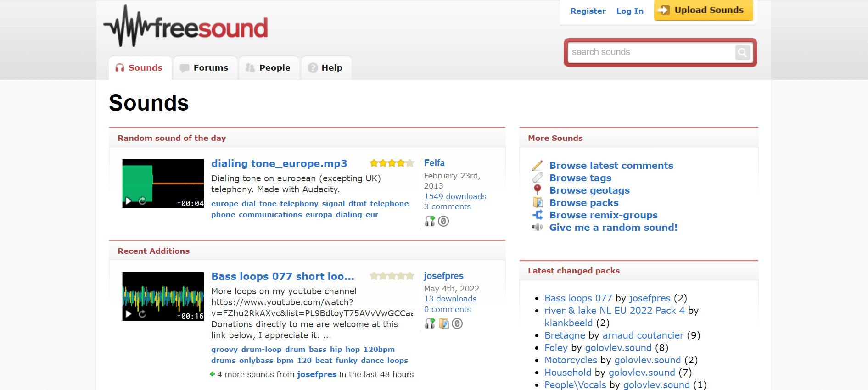Click the pack icon beside Browse packs
868x390 pixels.
pyautogui.click(x=537, y=203)
